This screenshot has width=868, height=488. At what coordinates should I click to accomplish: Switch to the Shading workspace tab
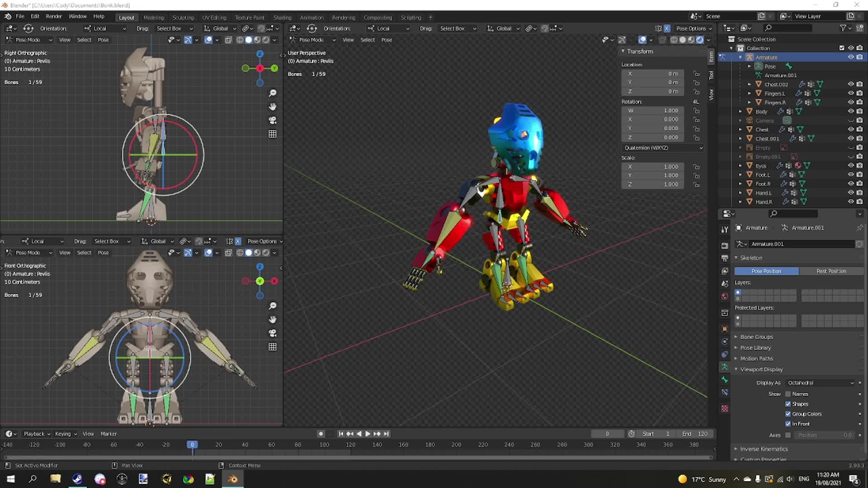coord(282,17)
